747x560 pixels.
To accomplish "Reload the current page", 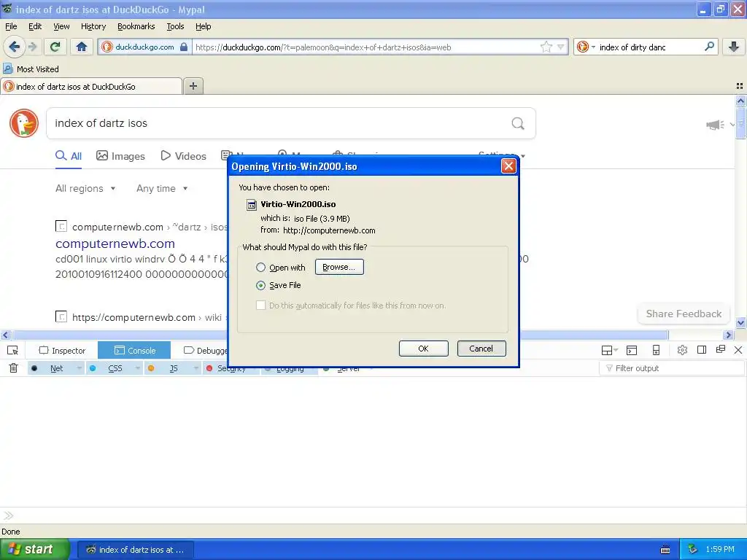I will 55,47.
